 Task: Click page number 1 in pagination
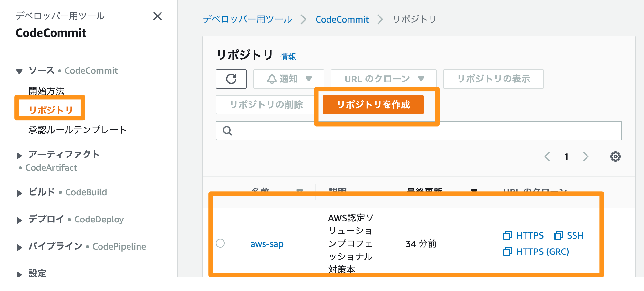coord(566,156)
